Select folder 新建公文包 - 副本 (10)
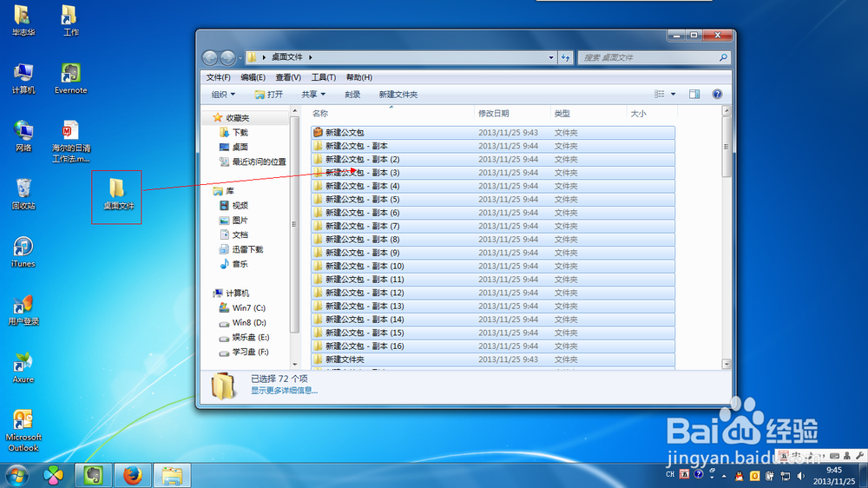 (x=493, y=266)
